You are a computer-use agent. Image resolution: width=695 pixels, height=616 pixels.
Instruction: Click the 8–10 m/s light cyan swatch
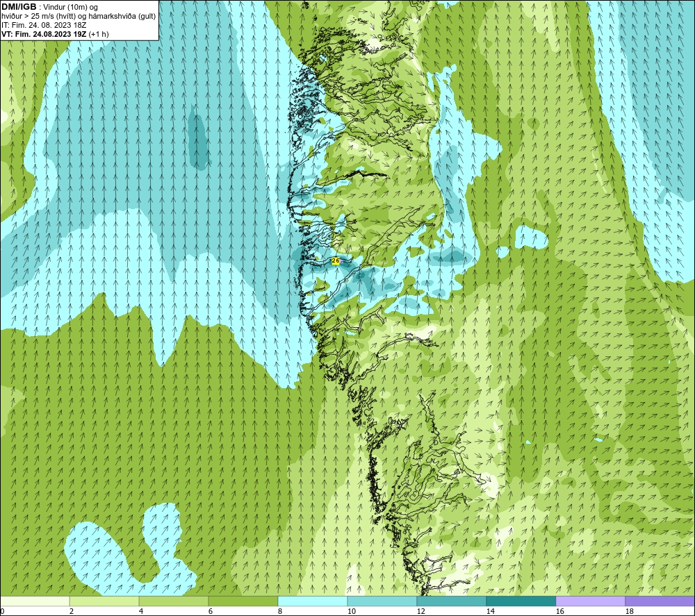[x=313, y=601]
